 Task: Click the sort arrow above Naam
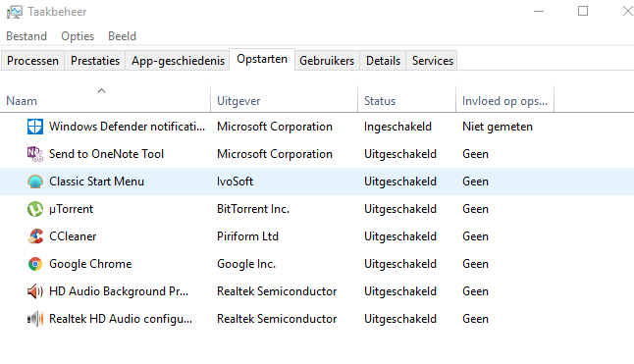click(102, 90)
